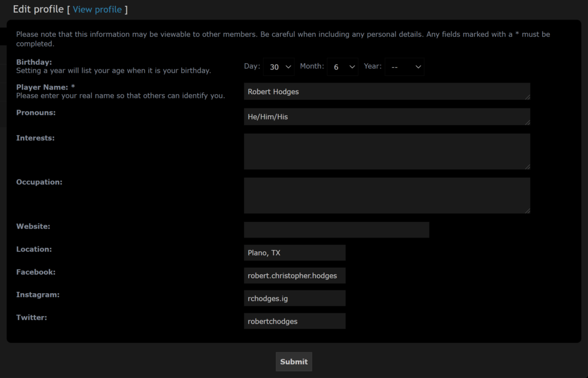The height and width of the screenshot is (378, 588).
Task: Focus the Website input field
Action: [336, 229]
